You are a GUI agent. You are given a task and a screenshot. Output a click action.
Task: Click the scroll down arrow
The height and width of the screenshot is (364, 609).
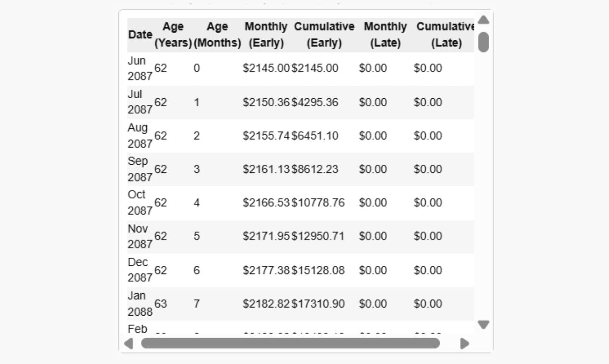click(483, 325)
